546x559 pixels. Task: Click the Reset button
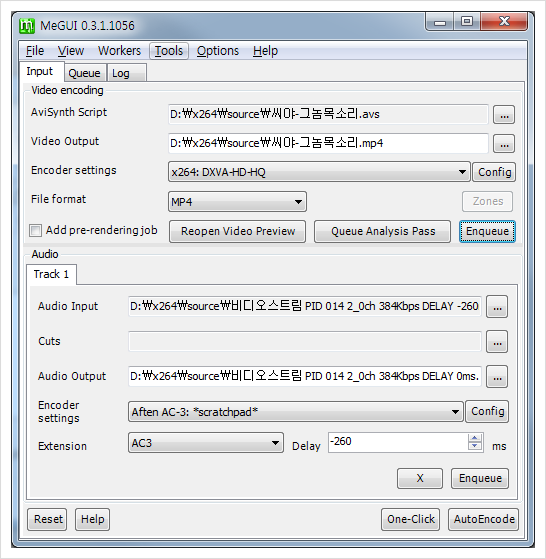[x=47, y=519]
